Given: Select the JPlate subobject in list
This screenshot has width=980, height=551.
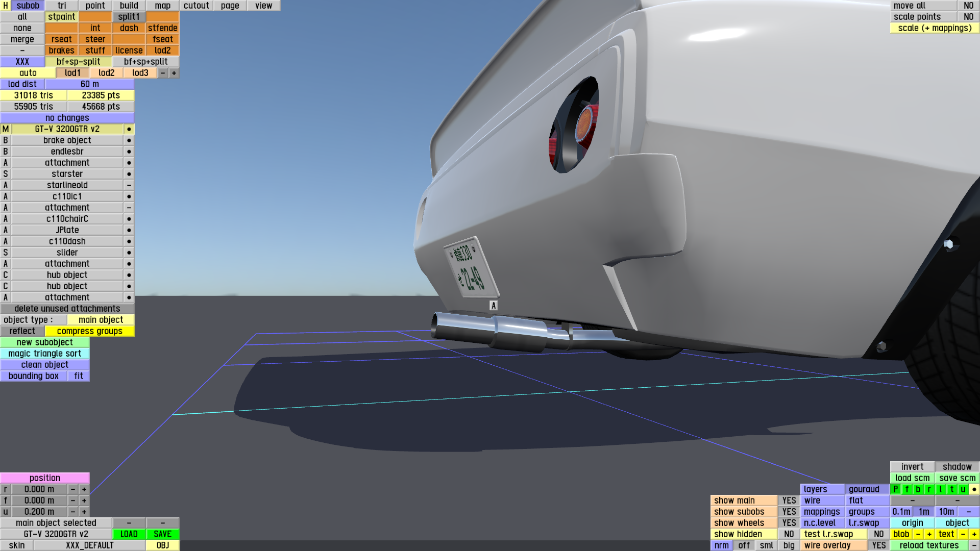Looking at the screenshot, I should click(x=67, y=230).
